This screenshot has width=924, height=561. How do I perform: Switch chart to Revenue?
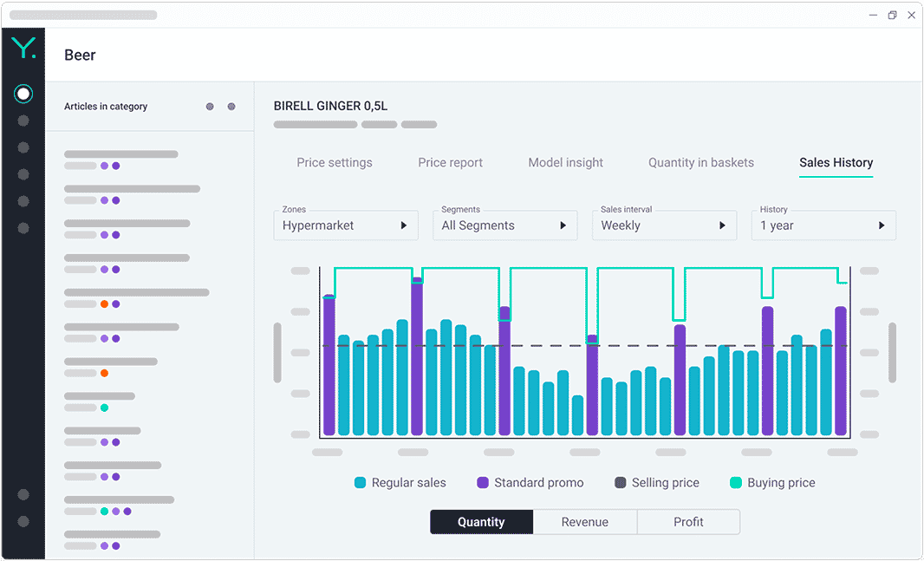(x=584, y=521)
